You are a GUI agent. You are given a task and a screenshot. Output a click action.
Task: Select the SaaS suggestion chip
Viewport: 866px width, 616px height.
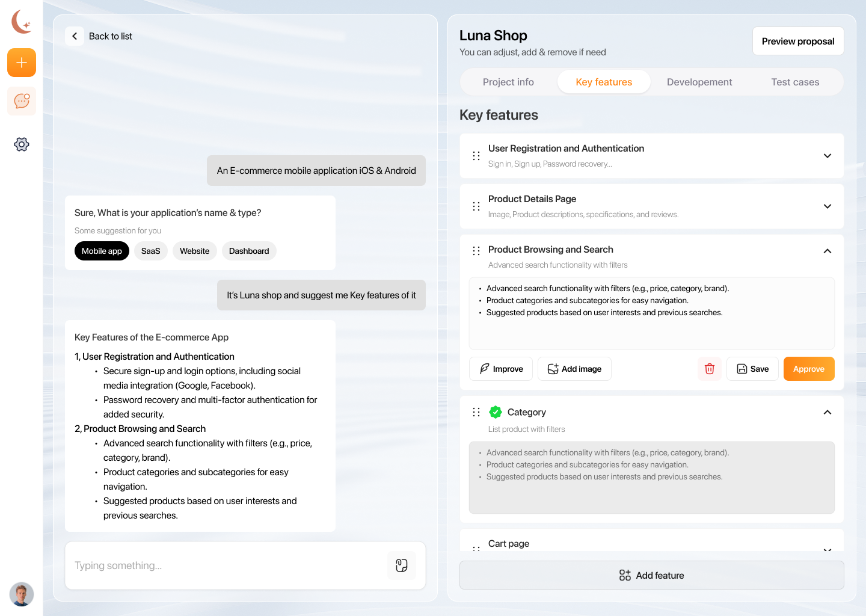150,251
